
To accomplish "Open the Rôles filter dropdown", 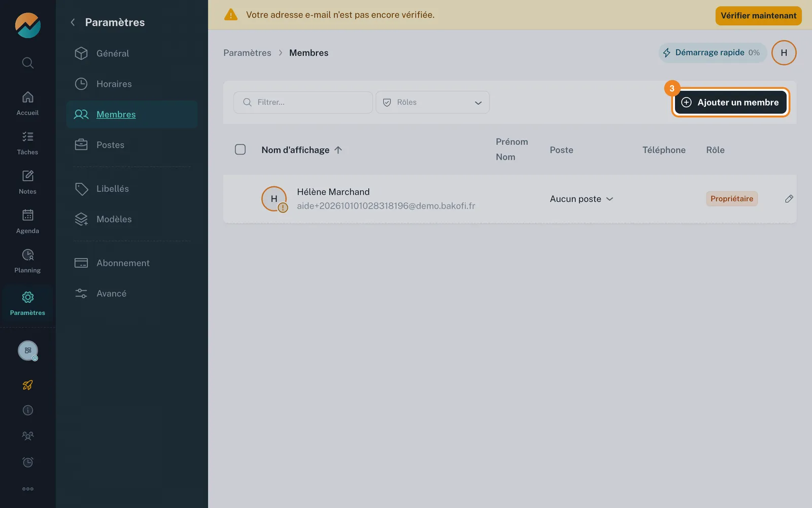I will click(x=432, y=102).
